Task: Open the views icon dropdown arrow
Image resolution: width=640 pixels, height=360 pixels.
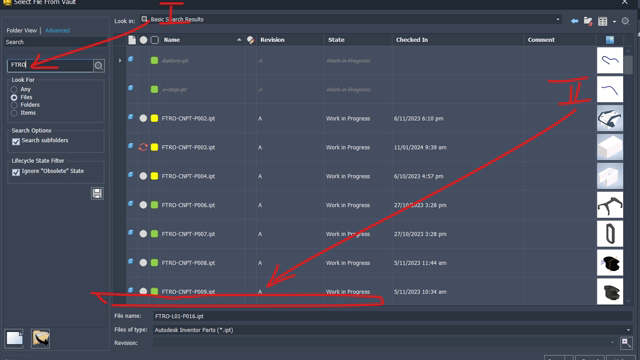Action: tap(614, 22)
